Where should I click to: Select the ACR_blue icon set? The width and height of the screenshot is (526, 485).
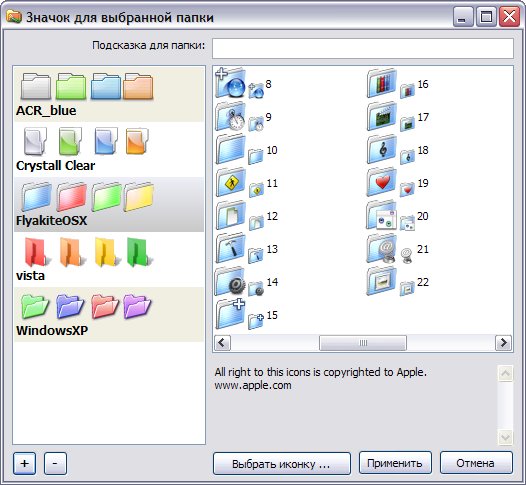pyautogui.click(x=109, y=94)
